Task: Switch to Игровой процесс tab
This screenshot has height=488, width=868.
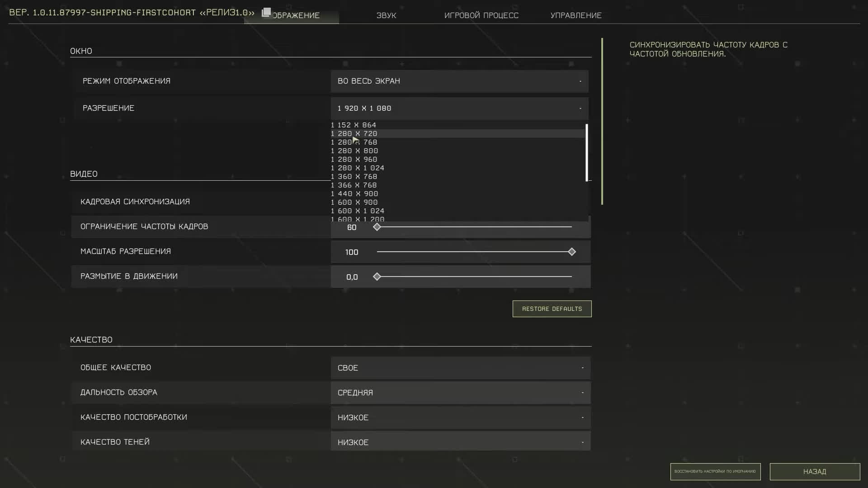Action: pos(481,15)
